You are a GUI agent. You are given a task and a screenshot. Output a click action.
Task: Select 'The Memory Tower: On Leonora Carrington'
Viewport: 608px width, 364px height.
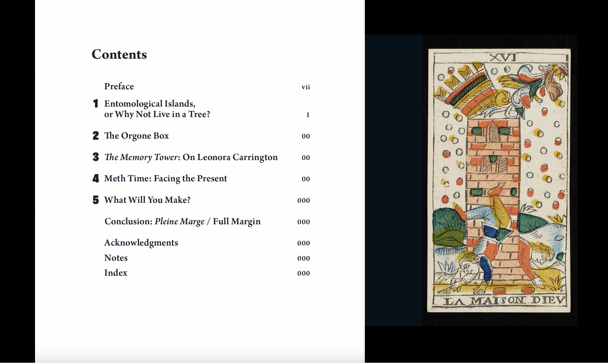pyautogui.click(x=191, y=157)
